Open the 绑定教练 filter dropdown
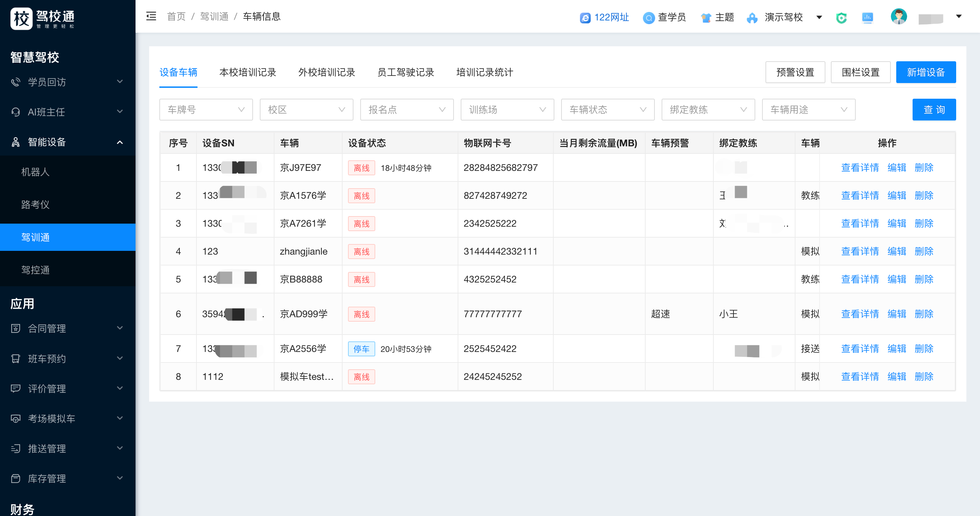 708,110
